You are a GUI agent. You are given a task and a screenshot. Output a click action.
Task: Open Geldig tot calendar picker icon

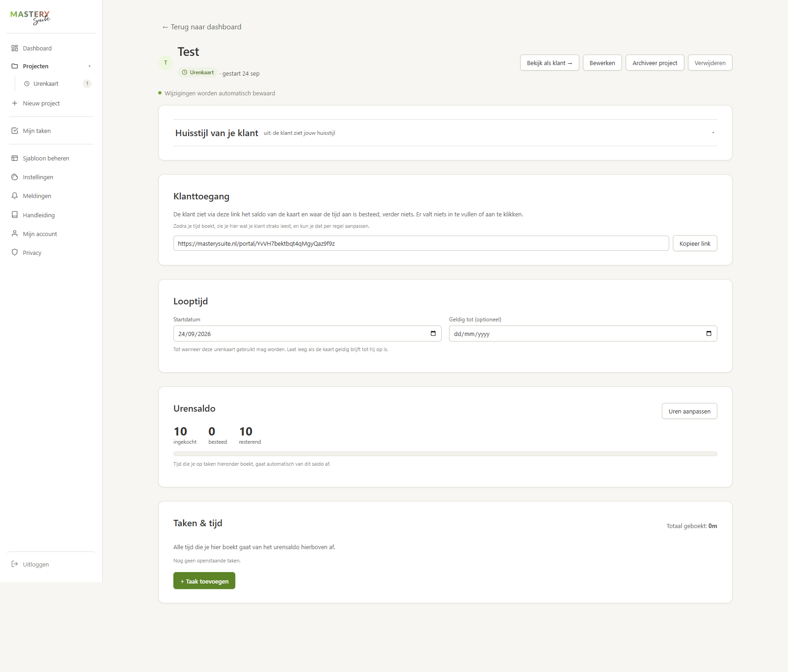pyautogui.click(x=709, y=333)
